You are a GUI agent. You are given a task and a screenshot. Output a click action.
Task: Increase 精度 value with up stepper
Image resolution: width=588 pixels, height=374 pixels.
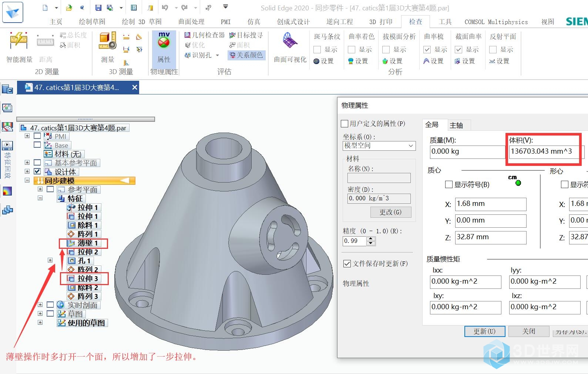pyautogui.click(x=371, y=239)
